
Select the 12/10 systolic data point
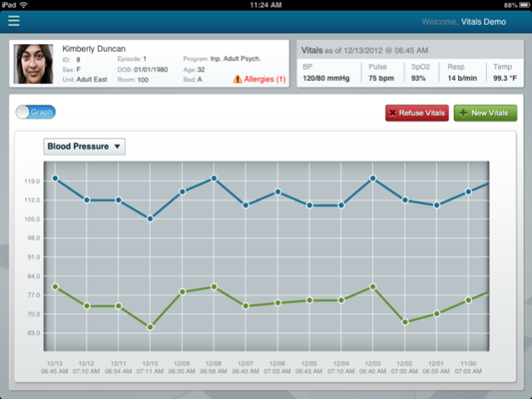[151, 219]
